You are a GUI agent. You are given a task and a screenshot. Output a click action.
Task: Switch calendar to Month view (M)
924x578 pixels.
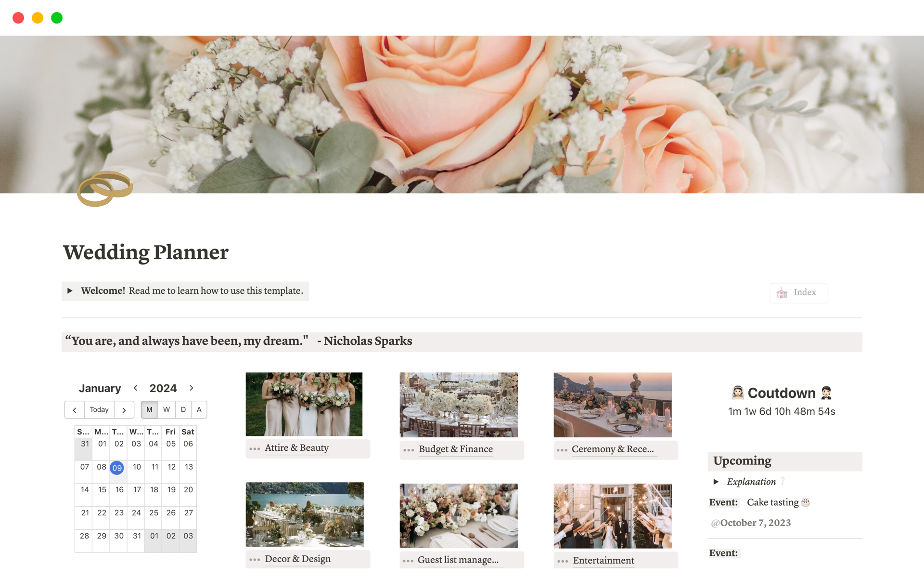click(149, 409)
